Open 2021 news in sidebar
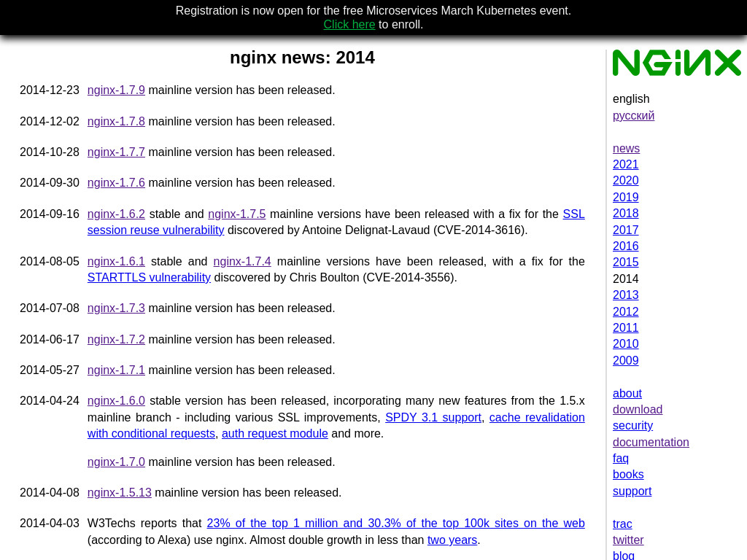The image size is (747, 560). click(x=625, y=164)
